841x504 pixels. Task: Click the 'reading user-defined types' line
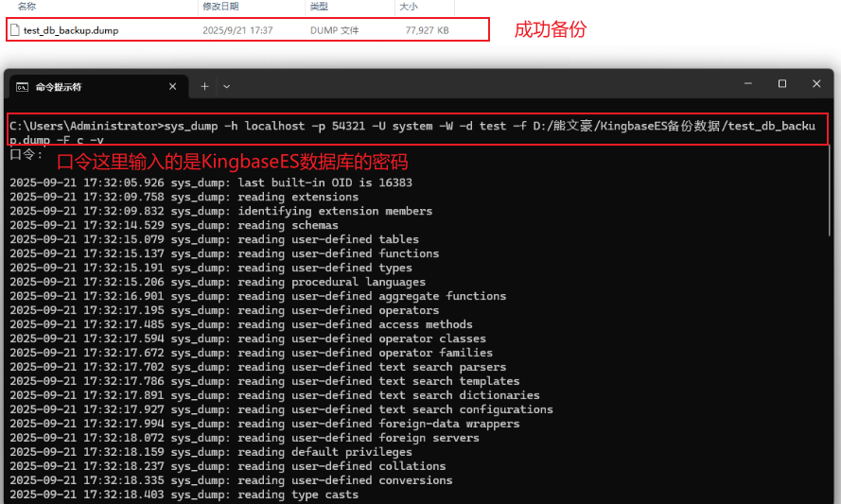pos(211,268)
